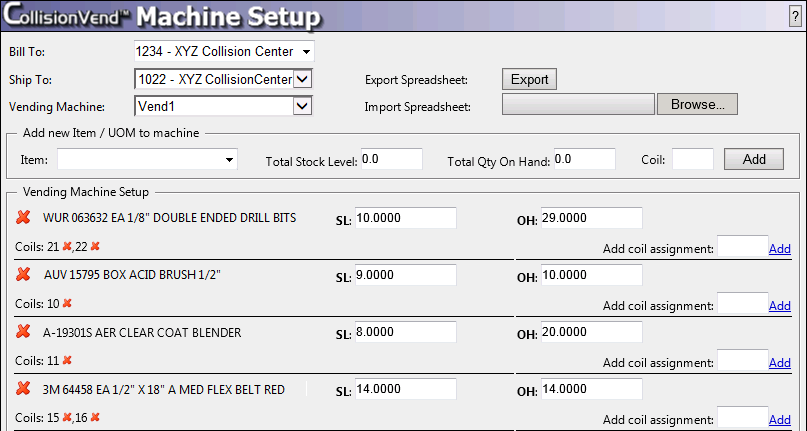
Task: Remove coil 15 assignment
Action: tap(67, 417)
